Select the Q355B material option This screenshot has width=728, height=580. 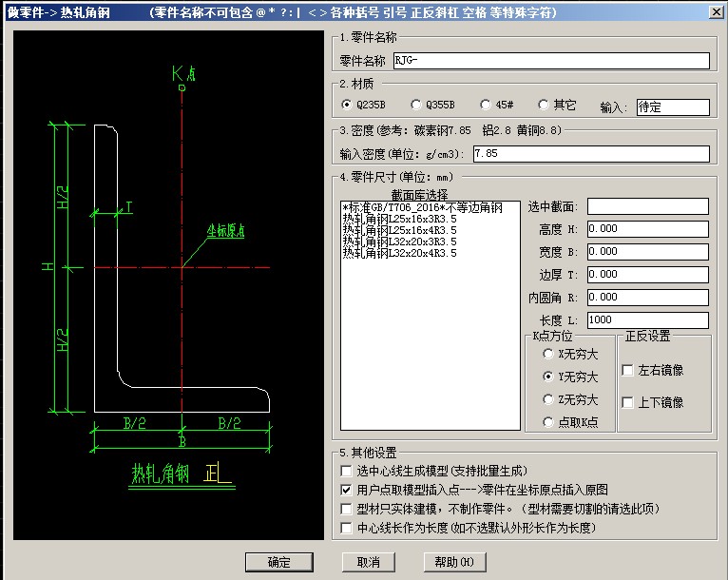click(416, 106)
